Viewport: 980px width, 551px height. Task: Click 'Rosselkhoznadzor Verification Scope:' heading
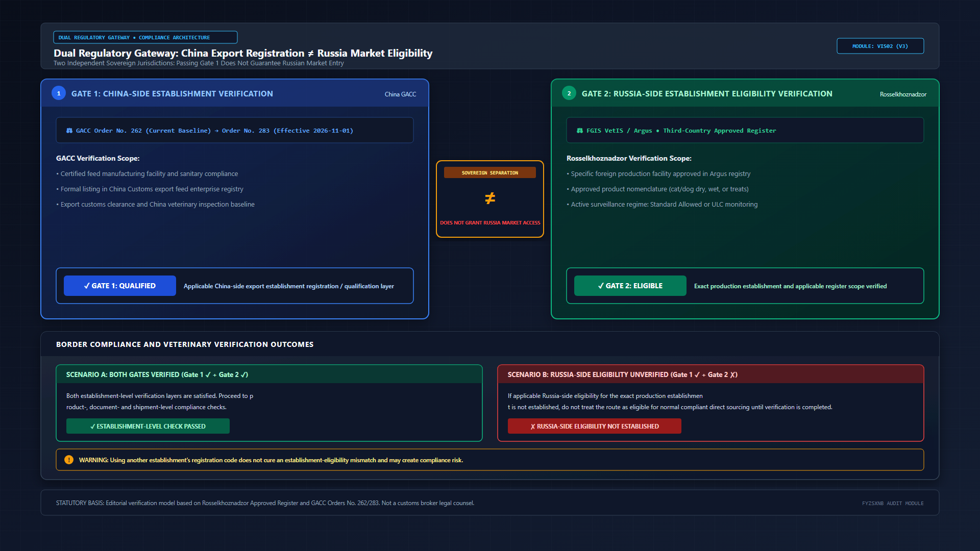629,159
